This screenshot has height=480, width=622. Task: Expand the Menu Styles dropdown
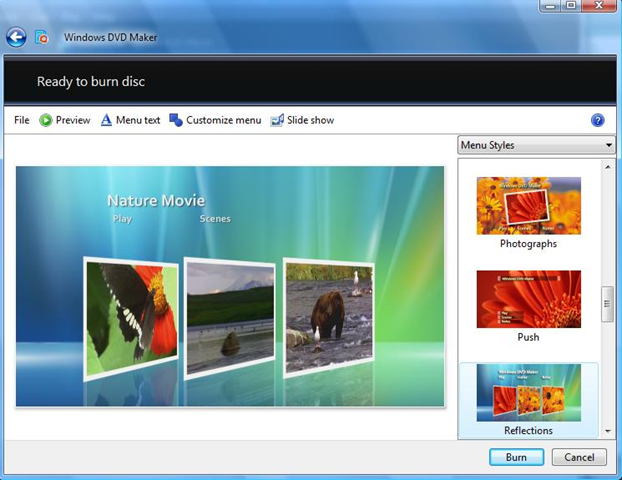536,145
